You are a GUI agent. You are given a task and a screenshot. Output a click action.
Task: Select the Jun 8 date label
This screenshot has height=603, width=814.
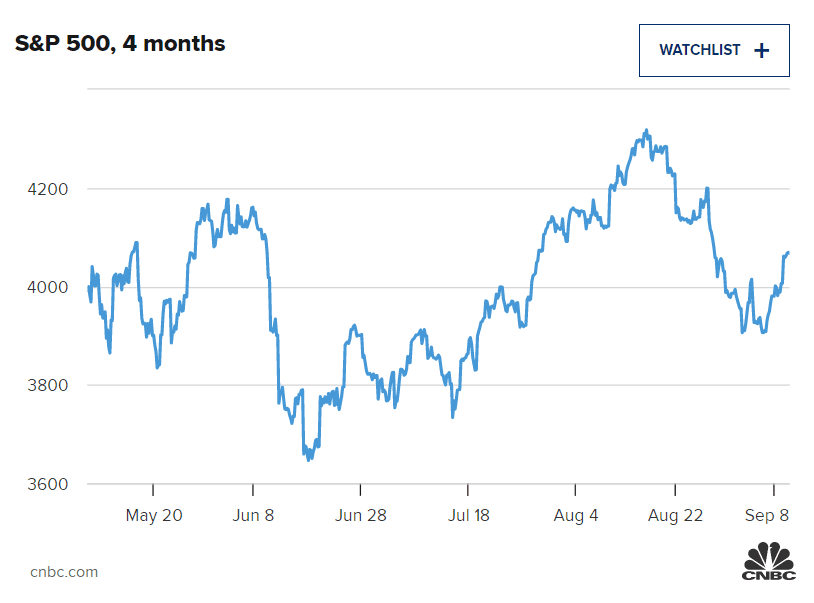tap(253, 516)
